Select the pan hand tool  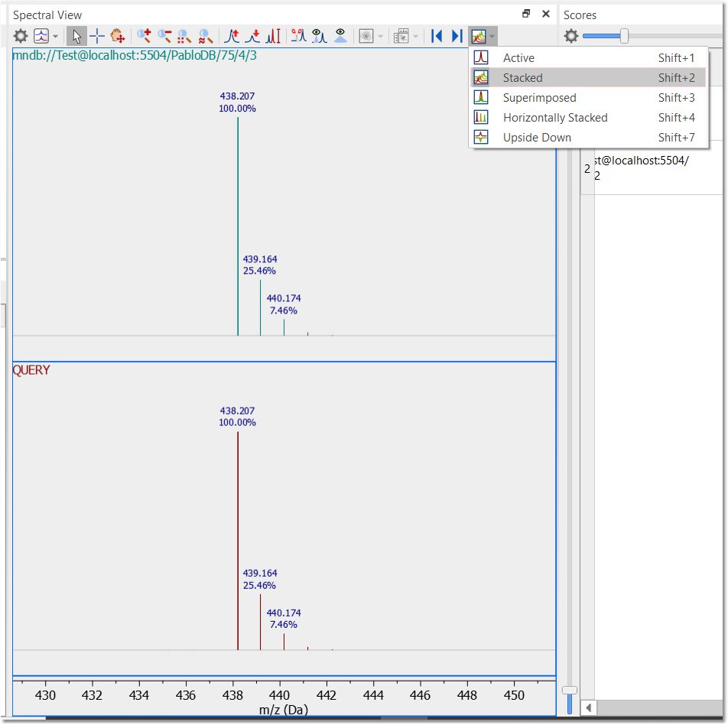pos(118,36)
